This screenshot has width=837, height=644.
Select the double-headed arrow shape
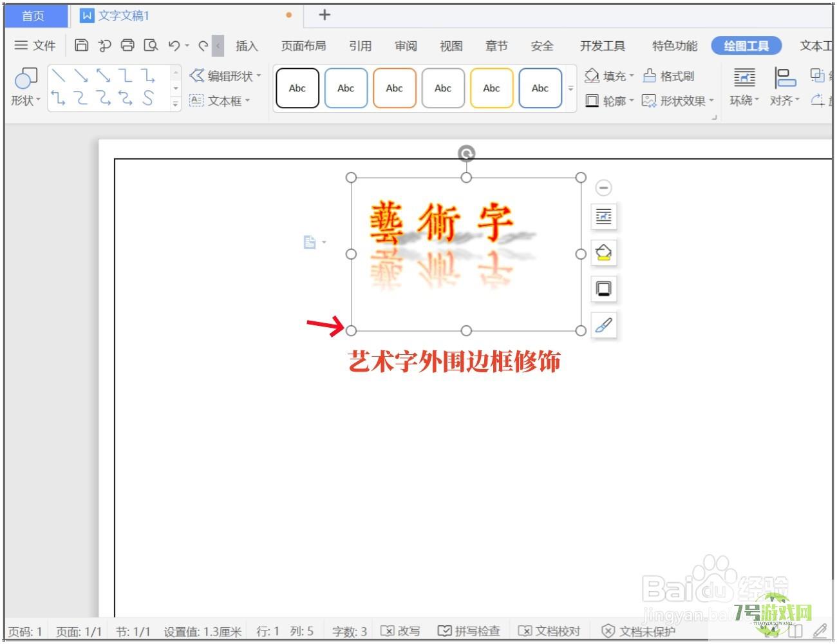(103, 76)
